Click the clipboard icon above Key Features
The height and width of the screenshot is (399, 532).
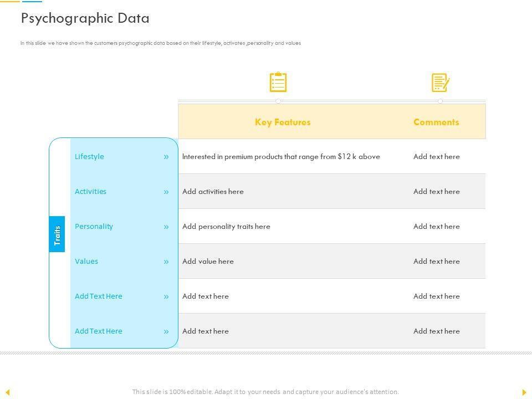278,82
